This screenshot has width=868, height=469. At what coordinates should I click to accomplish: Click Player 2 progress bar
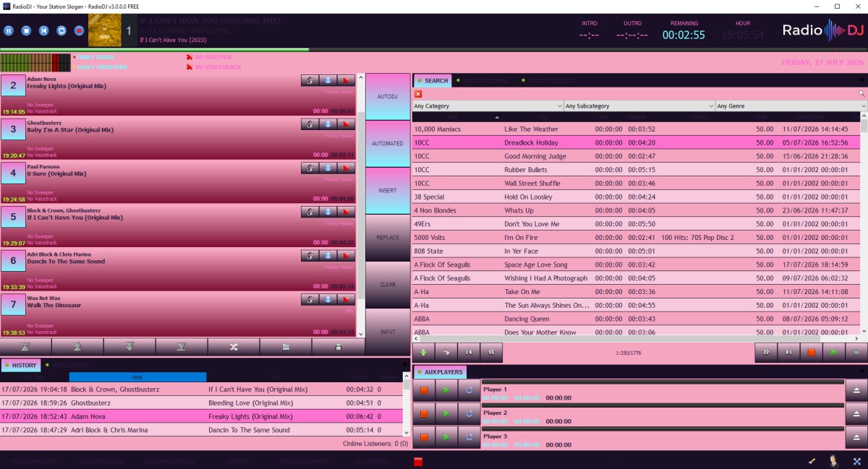tap(663, 405)
